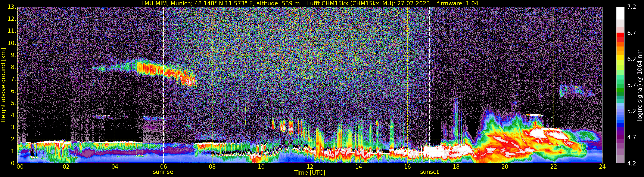Viewport: 644px width, 177px height.
Task: Click time axis tick label '16'
Action: (407, 167)
